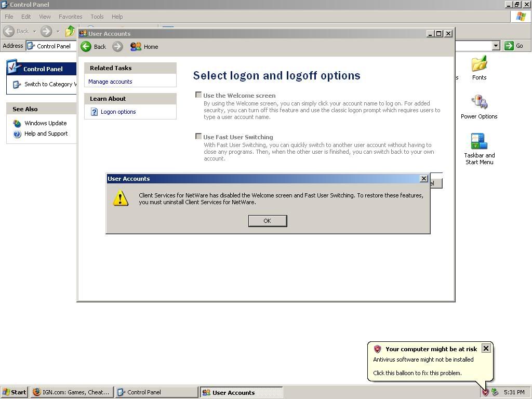Open the Tools menu in Control Panel
This screenshot has width=532, height=399.
(x=97, y=17)
